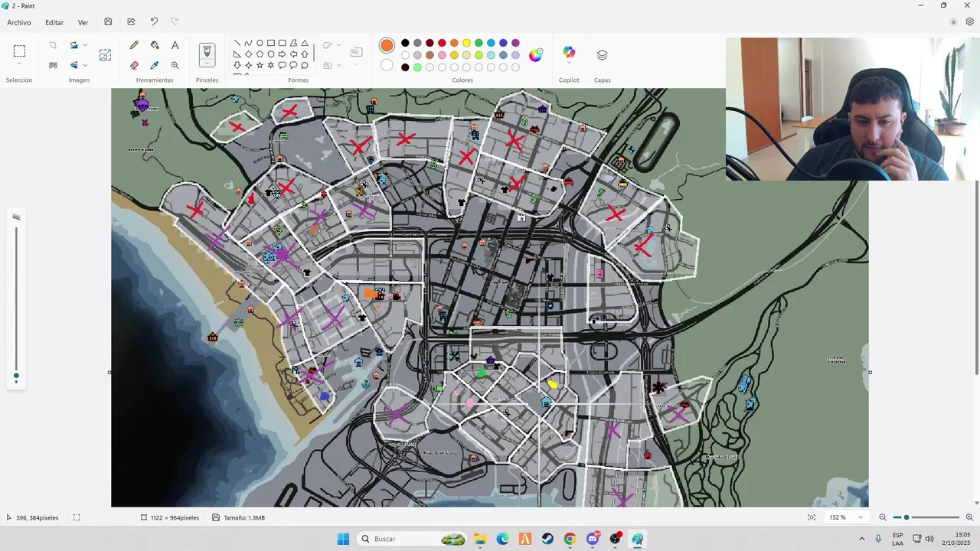Open Google Chrome from the taskbar
The image size is (980, 551).
pyautogui.click(x=570, y=539)
